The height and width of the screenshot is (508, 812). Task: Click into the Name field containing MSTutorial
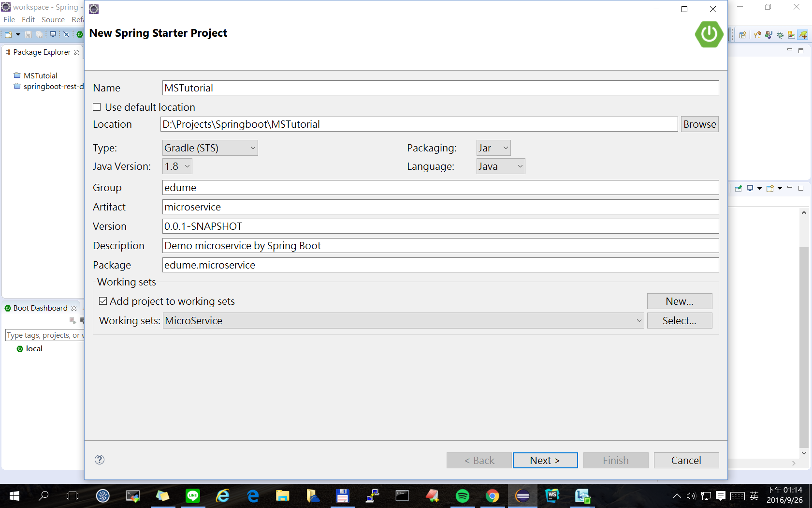440,88
